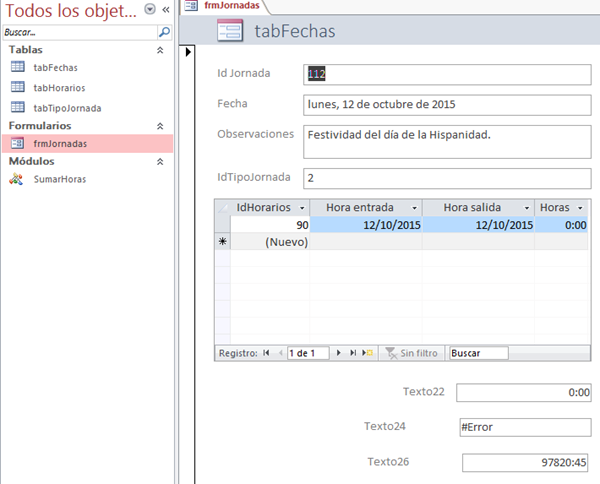Screen dimensions: 600x484
Task: Click the IdTipoJornada field
Action: click(447, 178)
